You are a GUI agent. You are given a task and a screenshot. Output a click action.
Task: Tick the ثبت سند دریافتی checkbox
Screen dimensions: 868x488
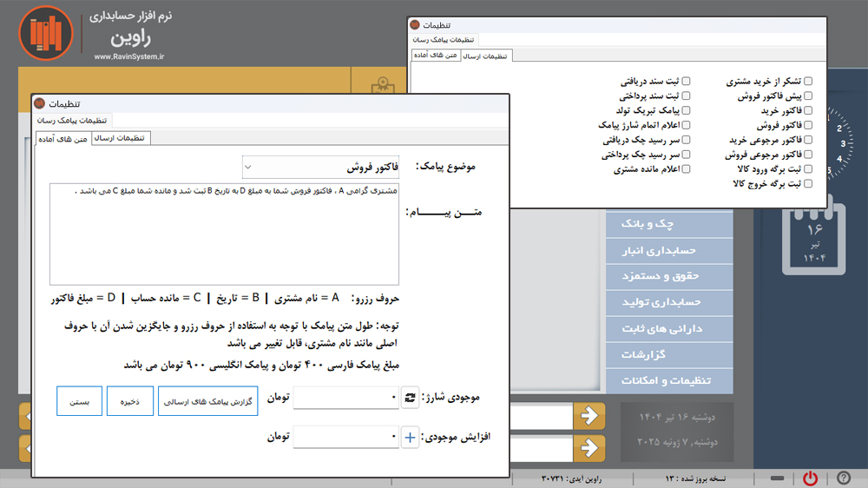click(686, 82)
